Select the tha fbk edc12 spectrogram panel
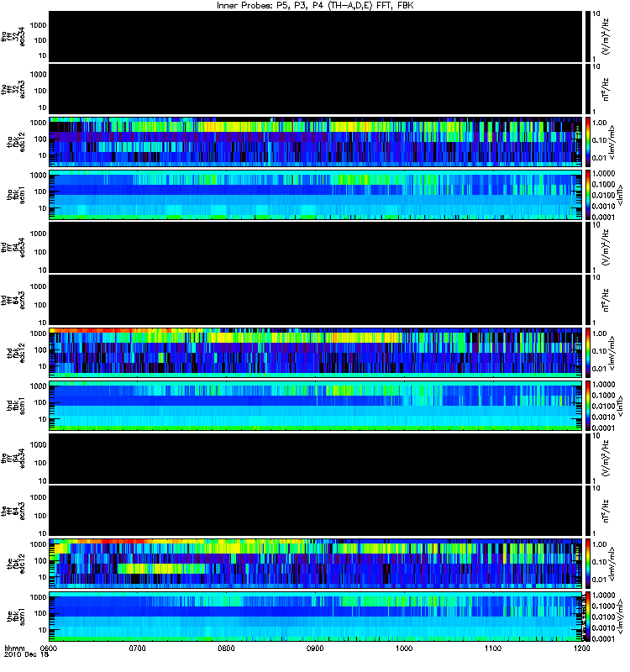 pos(316,141)
